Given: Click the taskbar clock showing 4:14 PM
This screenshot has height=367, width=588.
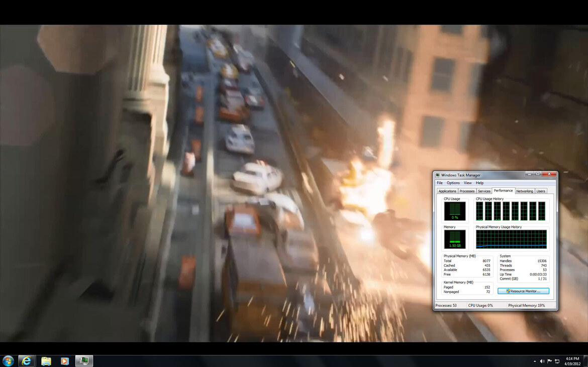Looking at the screenshot, I should tap(572, 361).
